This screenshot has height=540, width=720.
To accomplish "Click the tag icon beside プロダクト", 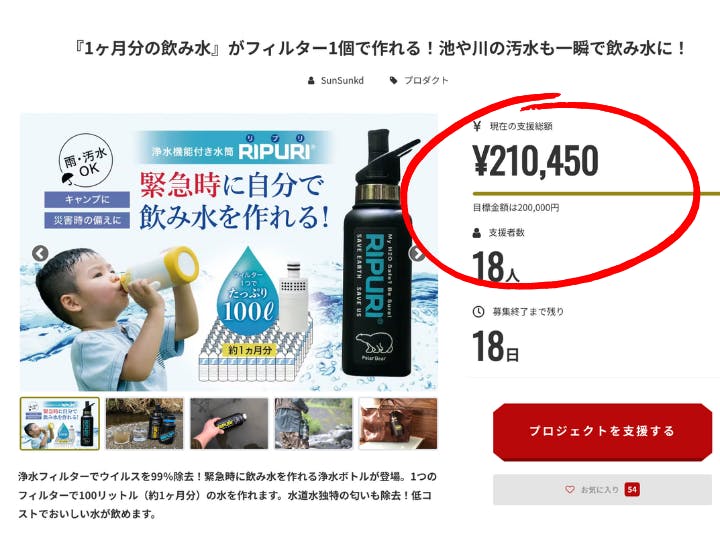I will click(x=394, y=81).
